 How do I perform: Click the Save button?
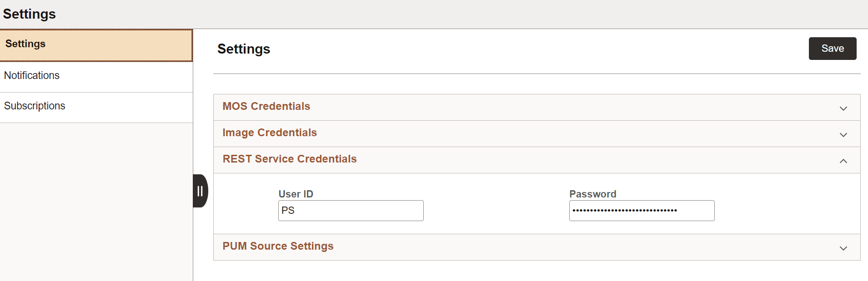pos(832,48)
